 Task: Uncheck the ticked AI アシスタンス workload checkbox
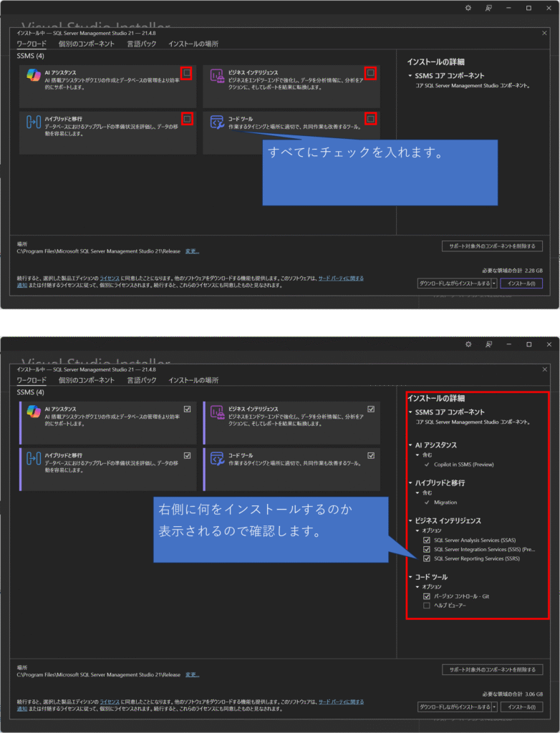tap(187, 409)
